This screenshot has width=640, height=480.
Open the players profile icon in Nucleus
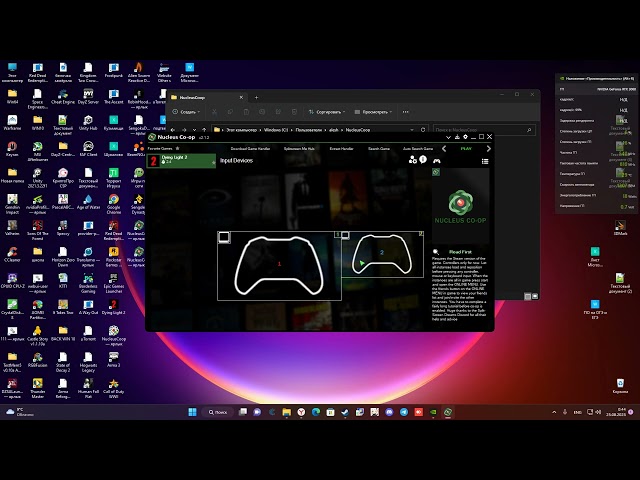pyautogui.click(x=412, y=160)
